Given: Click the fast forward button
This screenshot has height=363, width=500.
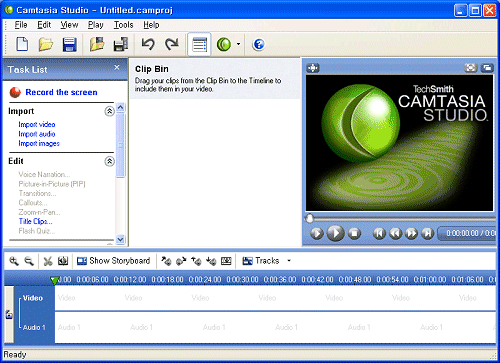Looking at the screenshot, I should [x=411, y=233].
